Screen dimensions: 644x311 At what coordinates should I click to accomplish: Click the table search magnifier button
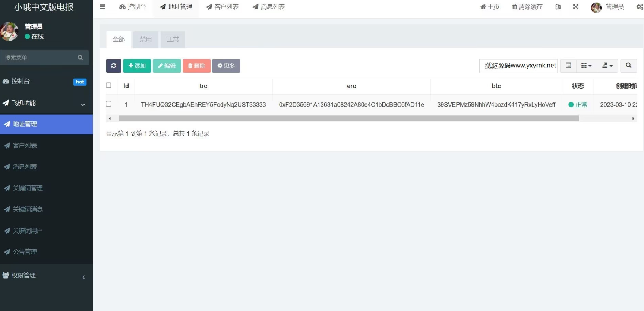629,66
